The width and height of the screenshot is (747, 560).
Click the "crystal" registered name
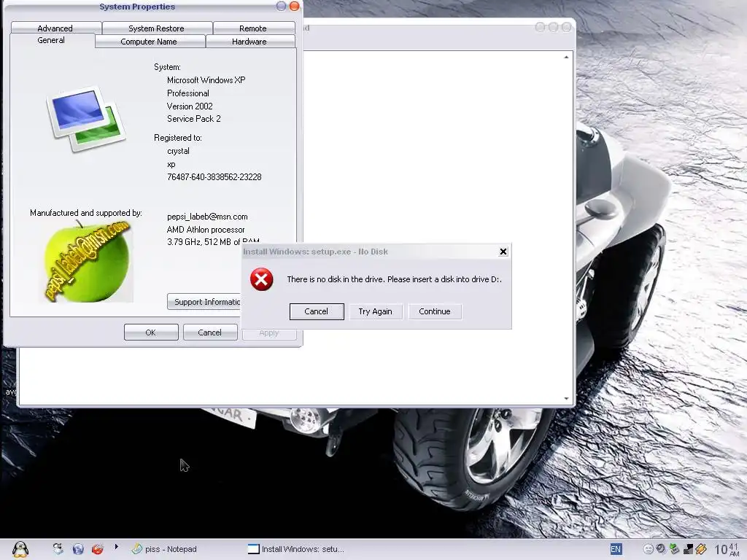click(x=178, y=151)
